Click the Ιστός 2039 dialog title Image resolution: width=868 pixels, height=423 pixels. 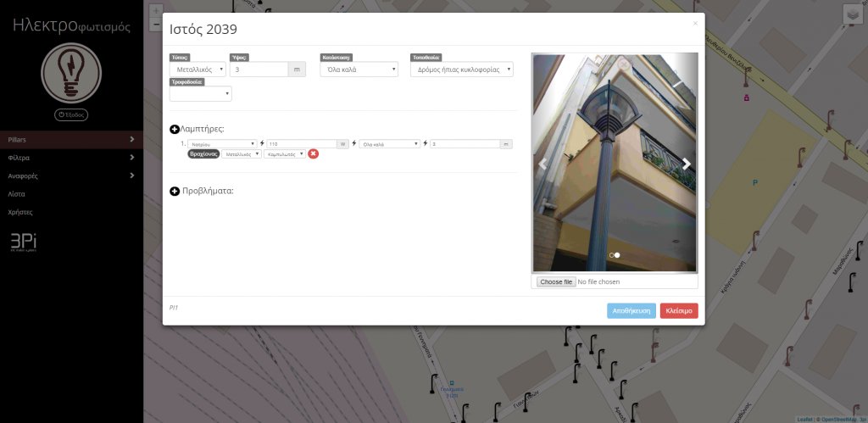[203, 30]
